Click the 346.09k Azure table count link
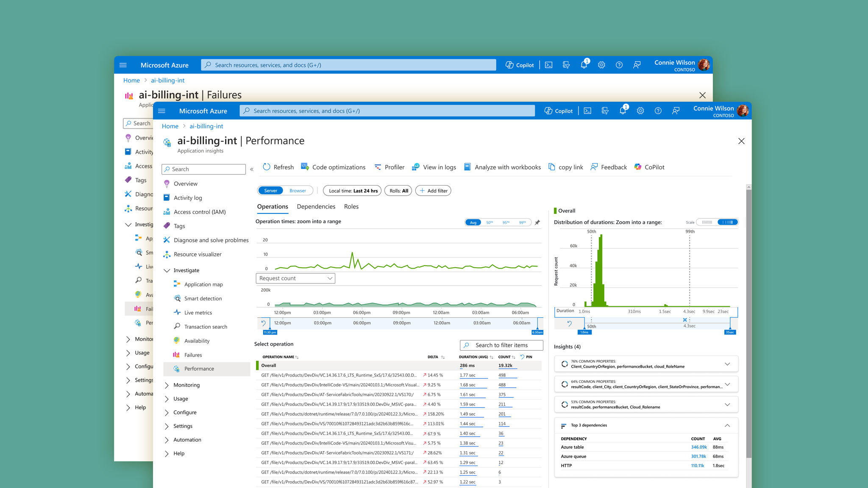 (x=698, y=447)
